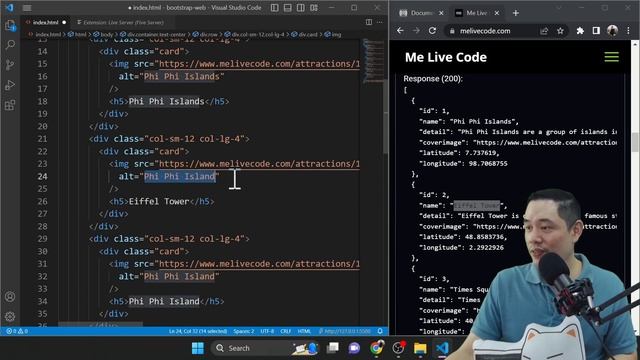Open the Explorer view in VS Code
The image size is (640, 360).
tap(10, 25)
